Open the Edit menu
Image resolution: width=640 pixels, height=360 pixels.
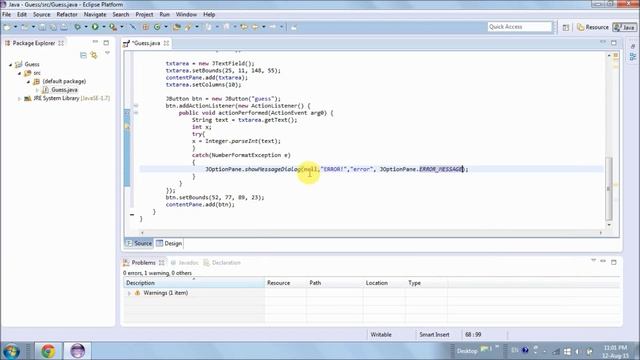click(x=22, y=14)
